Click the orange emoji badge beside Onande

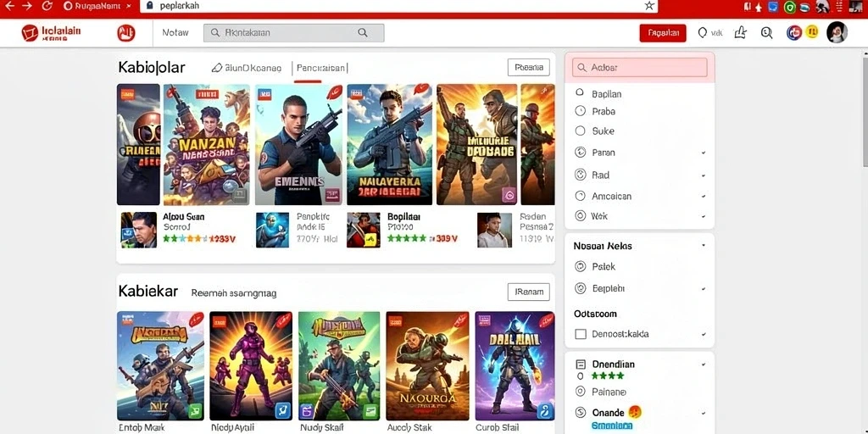pos(636,412)
